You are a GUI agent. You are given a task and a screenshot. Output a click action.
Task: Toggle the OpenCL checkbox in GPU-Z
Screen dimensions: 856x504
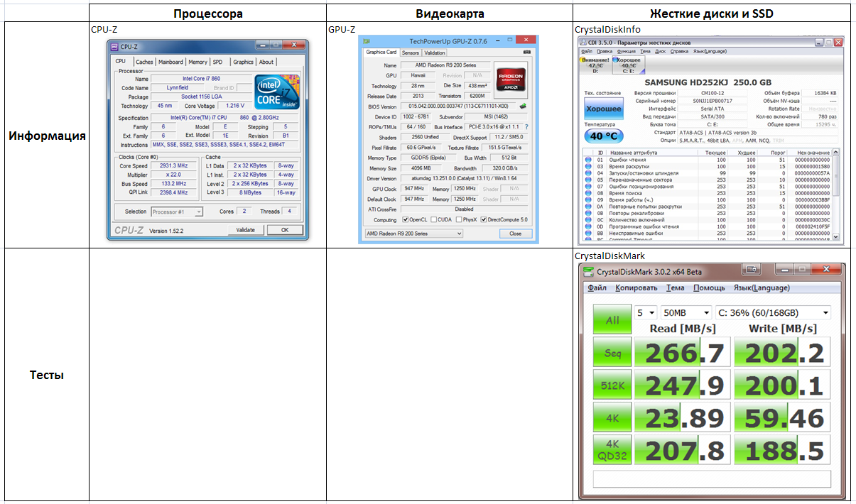[x=406, y=220]
